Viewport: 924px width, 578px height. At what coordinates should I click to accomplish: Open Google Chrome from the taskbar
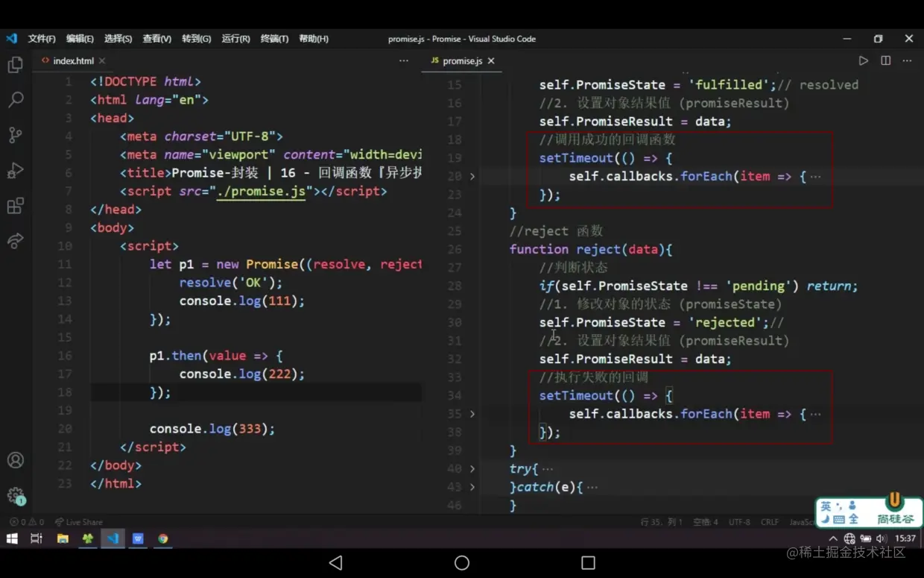coord(162,538)
